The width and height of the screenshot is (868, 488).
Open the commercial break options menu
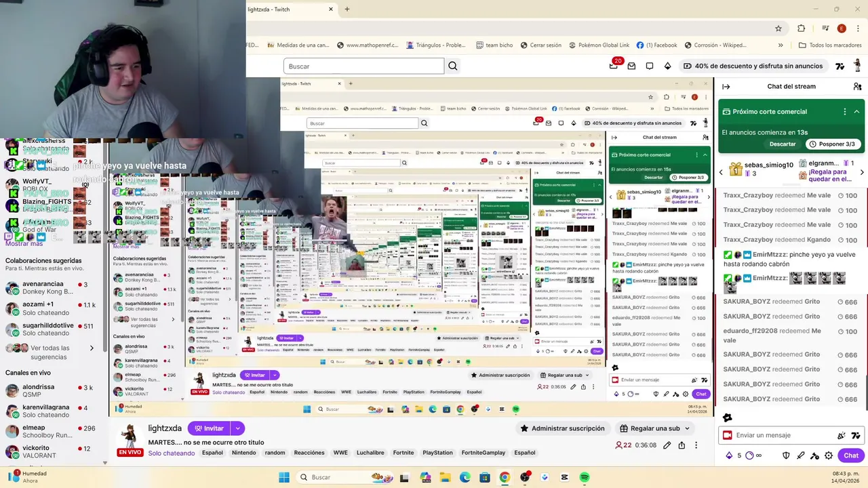(x=844, y=112)
